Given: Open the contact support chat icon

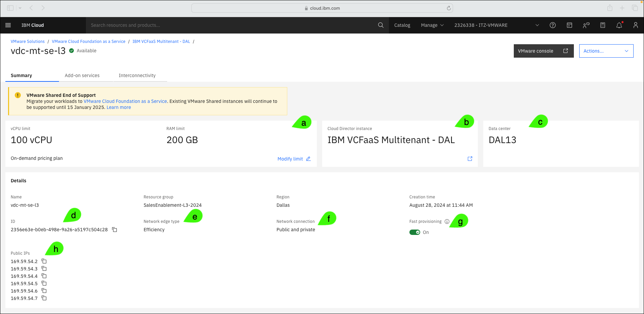Looking at the screenshot, I should click(x=586, y=25).
